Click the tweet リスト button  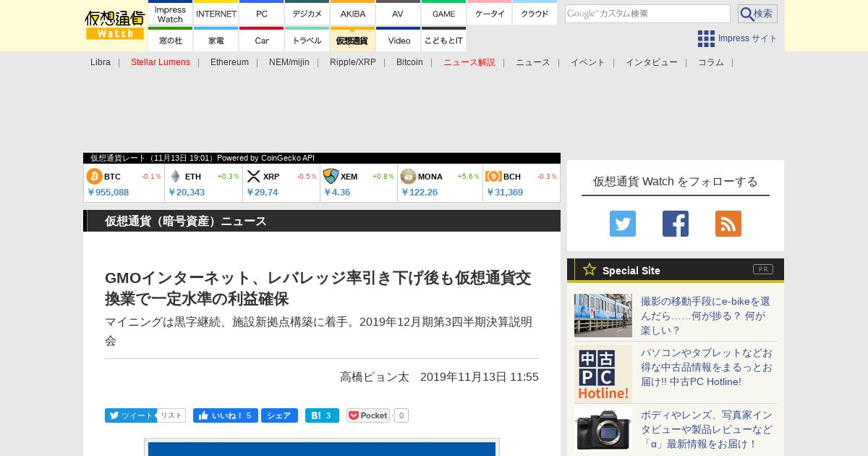pos(171,415)
